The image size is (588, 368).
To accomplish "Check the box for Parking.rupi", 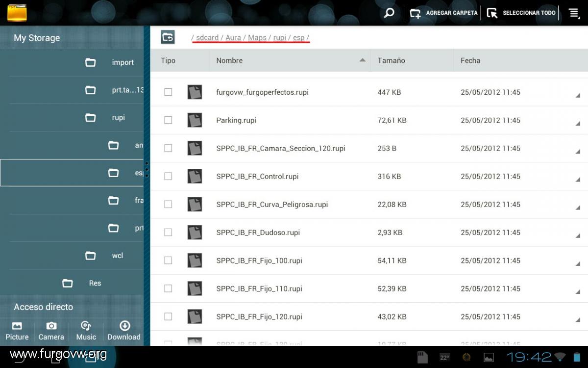I will point(168,120).
